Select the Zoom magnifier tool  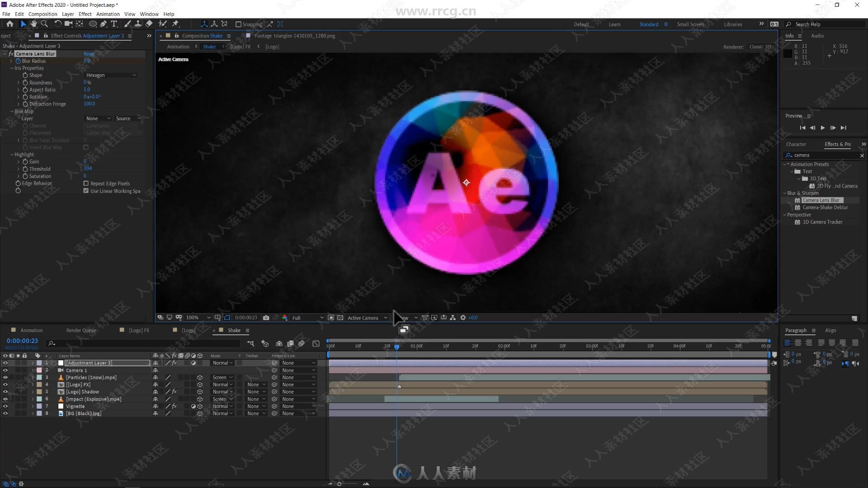(x=44, y=24)
